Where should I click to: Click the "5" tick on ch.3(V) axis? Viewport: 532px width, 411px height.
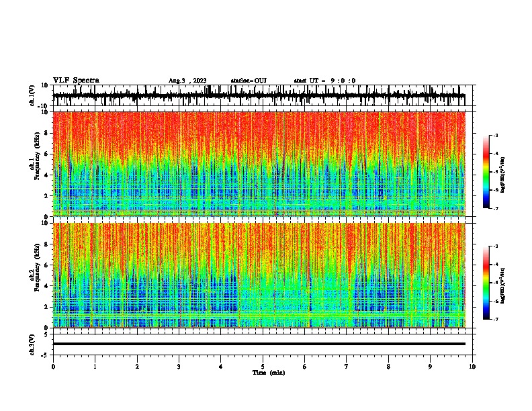[47, 334]
